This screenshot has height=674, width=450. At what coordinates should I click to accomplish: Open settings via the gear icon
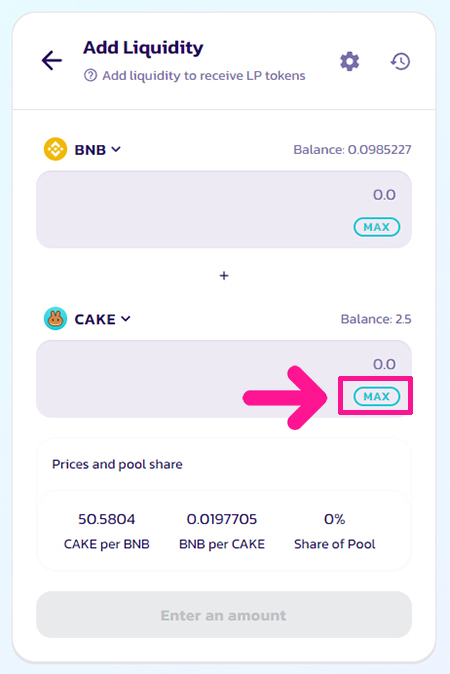pyautogui.click(x=349, y=61)
